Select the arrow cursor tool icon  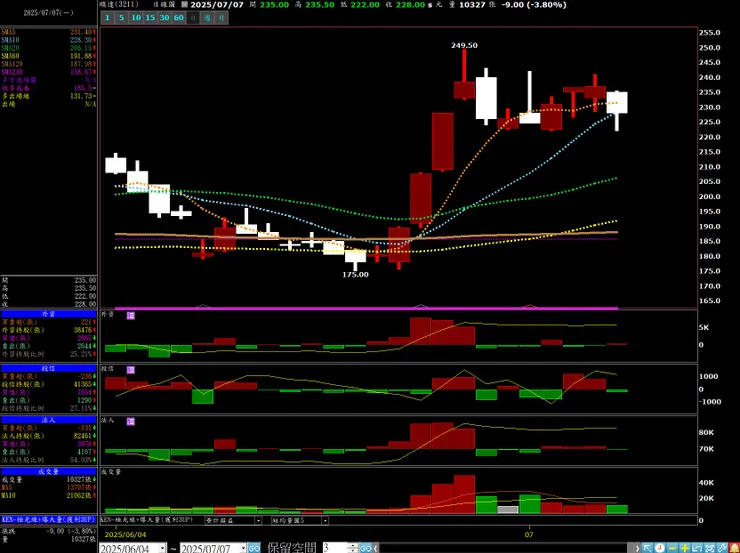pyautogui.click(x=648, y=548)
